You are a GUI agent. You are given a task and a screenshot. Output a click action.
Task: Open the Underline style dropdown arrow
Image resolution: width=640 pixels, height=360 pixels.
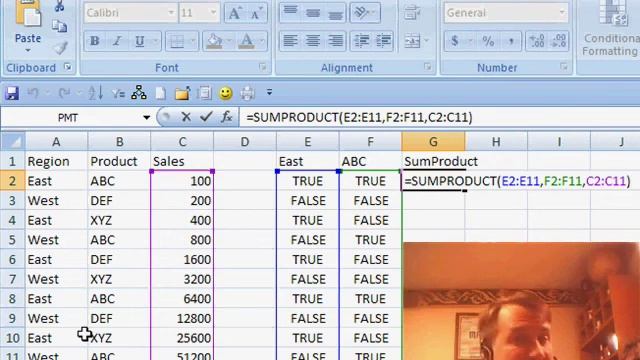pyautogui.click(x=156, y=41)
